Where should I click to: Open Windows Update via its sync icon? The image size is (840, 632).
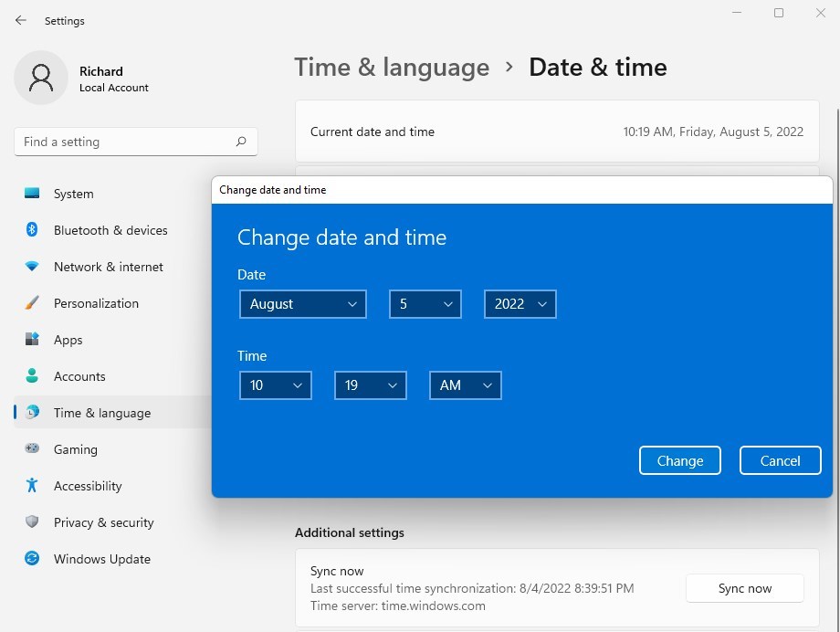tap(32, 559)
